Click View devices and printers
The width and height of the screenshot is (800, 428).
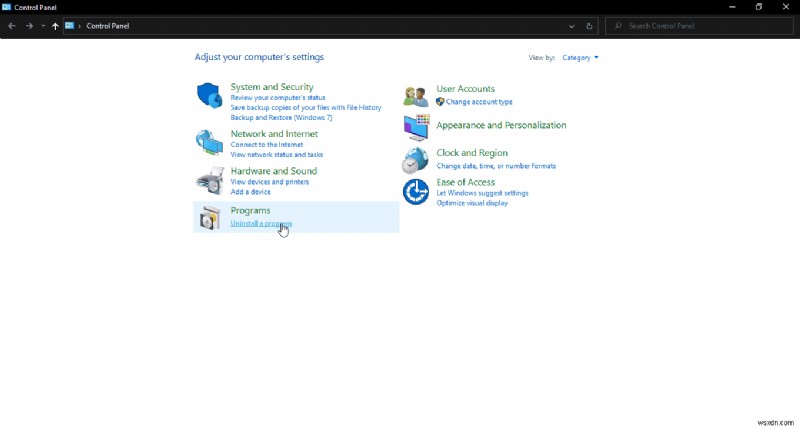[x=269, y=182]
